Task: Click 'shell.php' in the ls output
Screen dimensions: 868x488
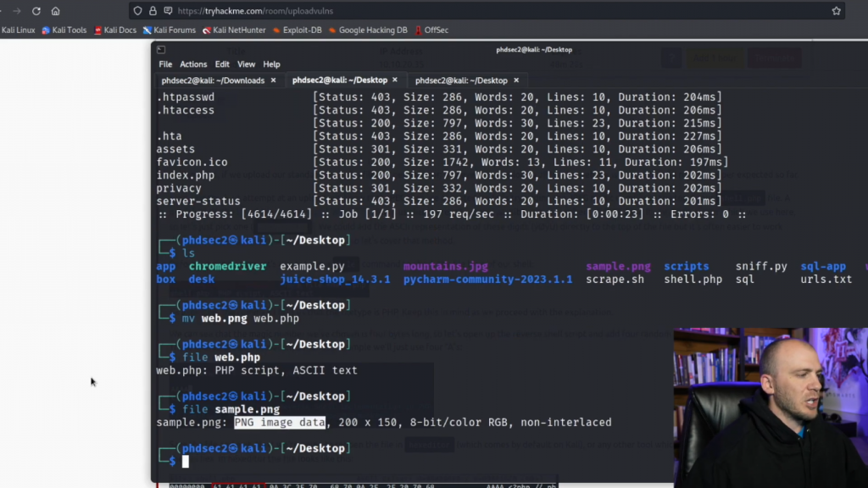Action: coord(693,280)
